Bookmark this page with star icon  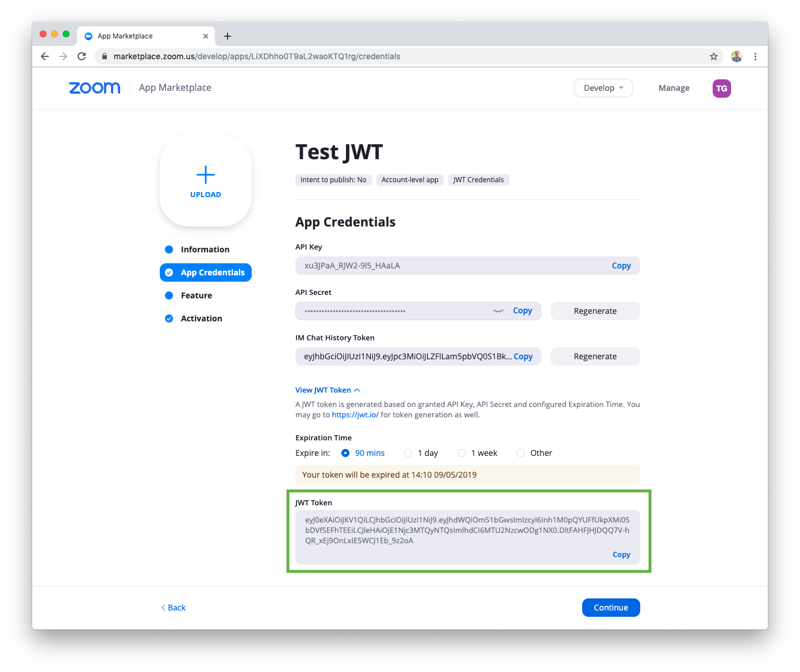coord(714,56)
